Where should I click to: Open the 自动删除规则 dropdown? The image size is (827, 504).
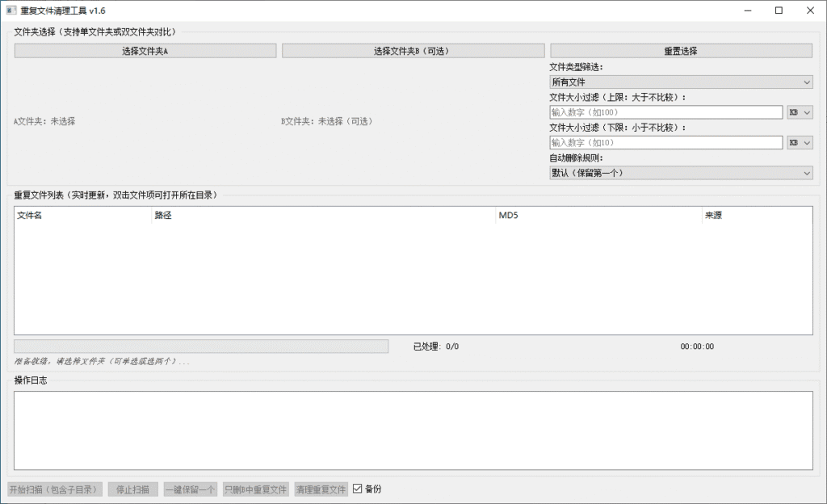(x=681, y=173)
